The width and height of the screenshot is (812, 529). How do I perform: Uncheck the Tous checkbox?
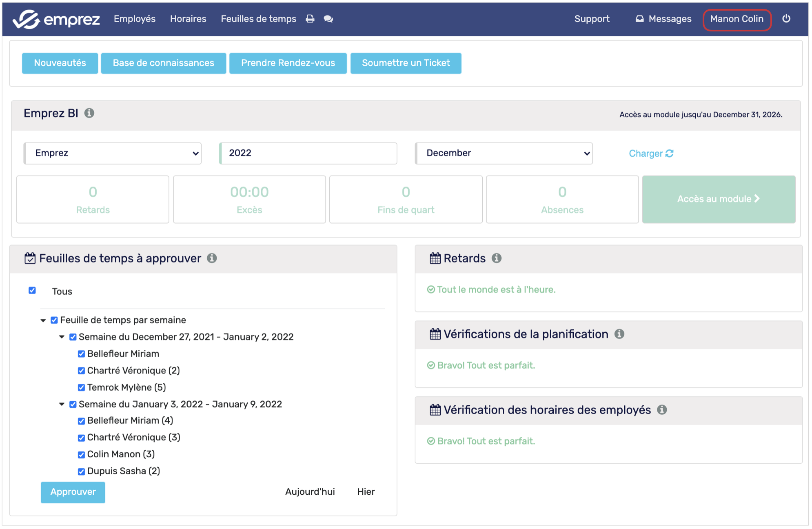click(32, 291)
